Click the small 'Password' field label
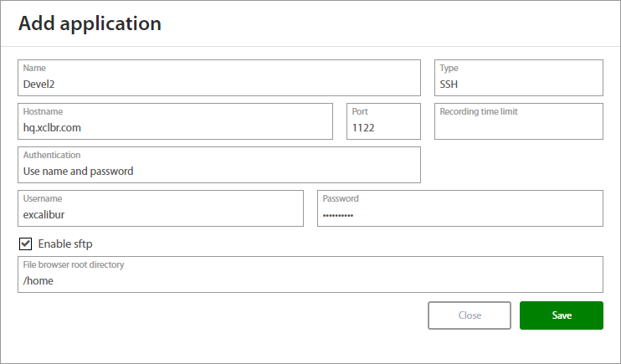Screen dimensions: 621x364 341,198
